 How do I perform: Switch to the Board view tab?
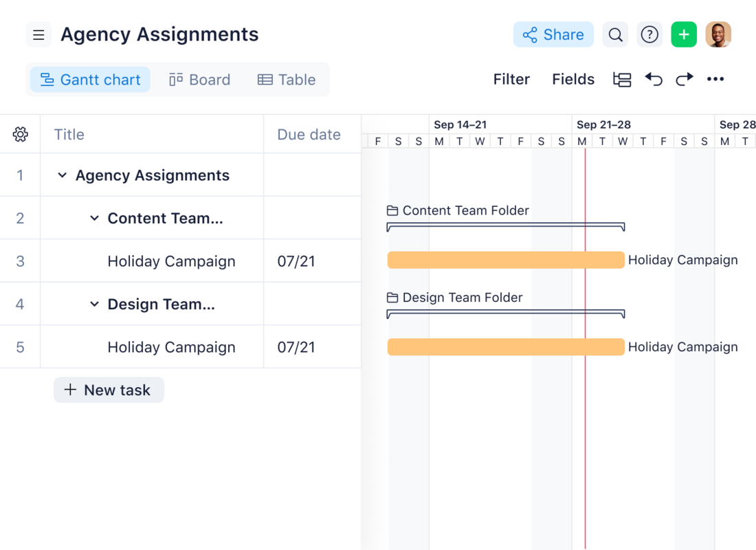[199, 79]
